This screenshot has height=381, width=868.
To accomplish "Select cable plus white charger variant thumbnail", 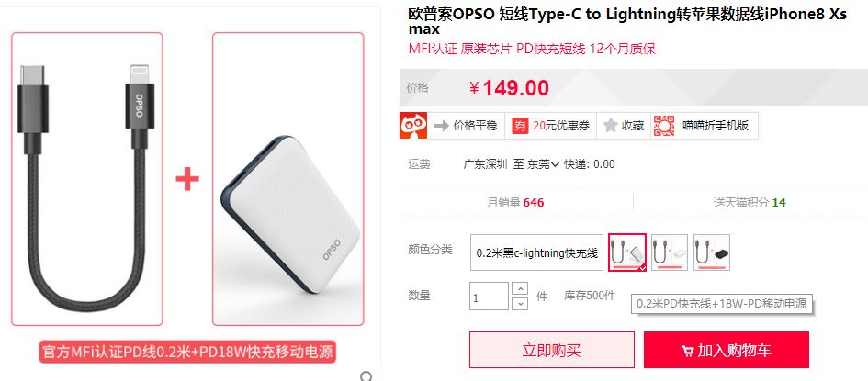I will 670,252.
